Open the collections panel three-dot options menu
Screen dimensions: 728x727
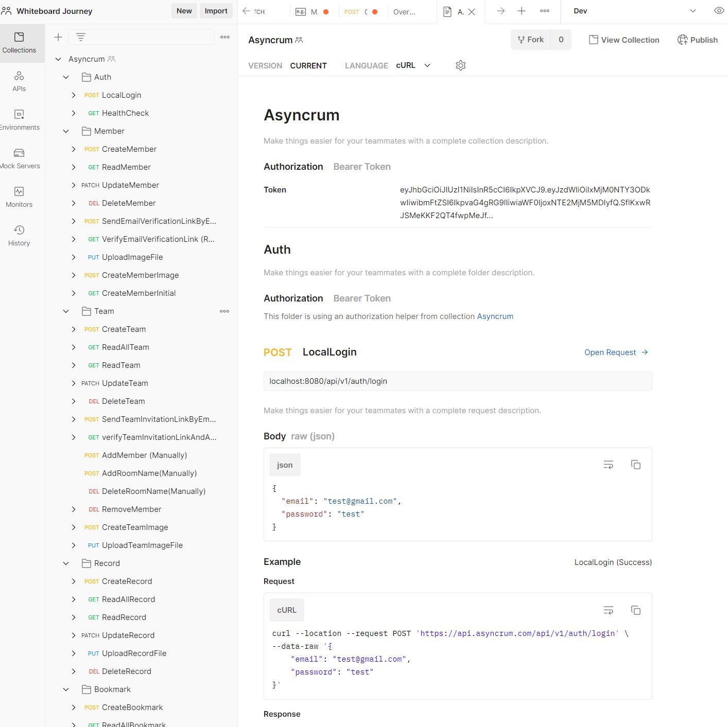(225, 37)
